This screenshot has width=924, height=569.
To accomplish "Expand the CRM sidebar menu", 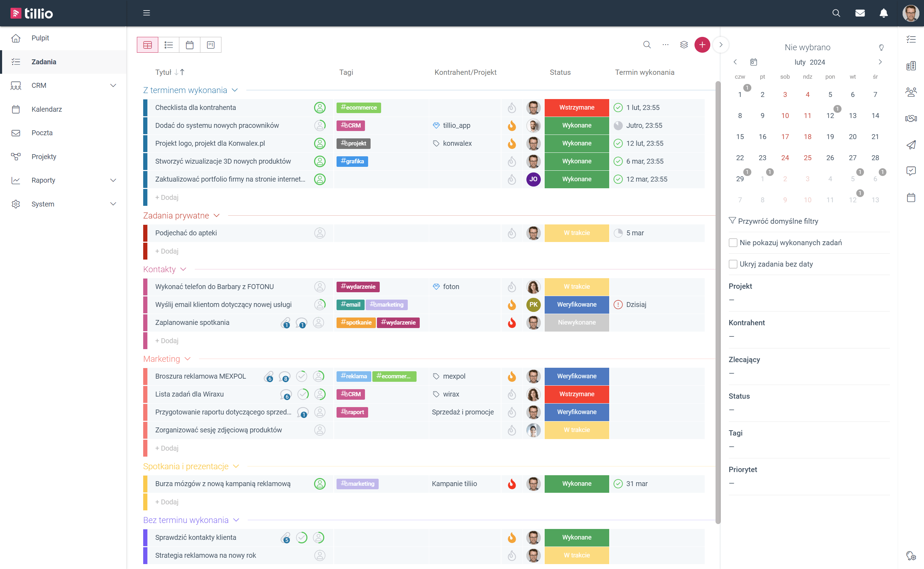I will pos(113,85).
